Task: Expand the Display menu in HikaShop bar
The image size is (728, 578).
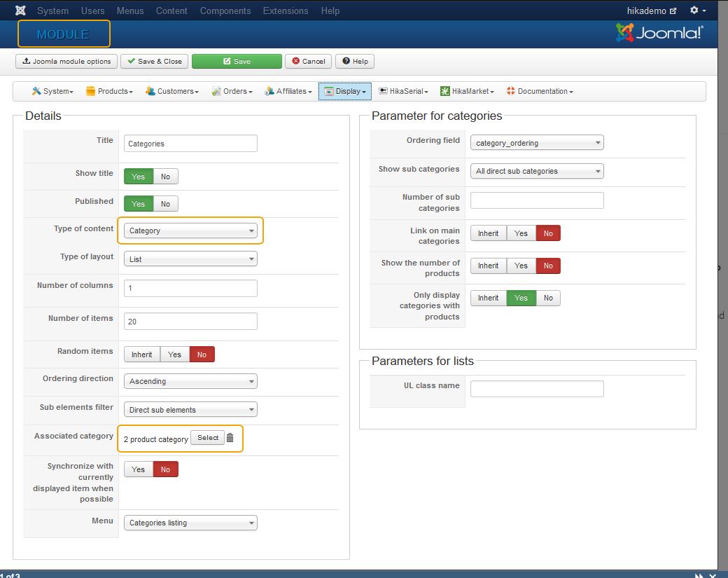Action: (345, 91)
